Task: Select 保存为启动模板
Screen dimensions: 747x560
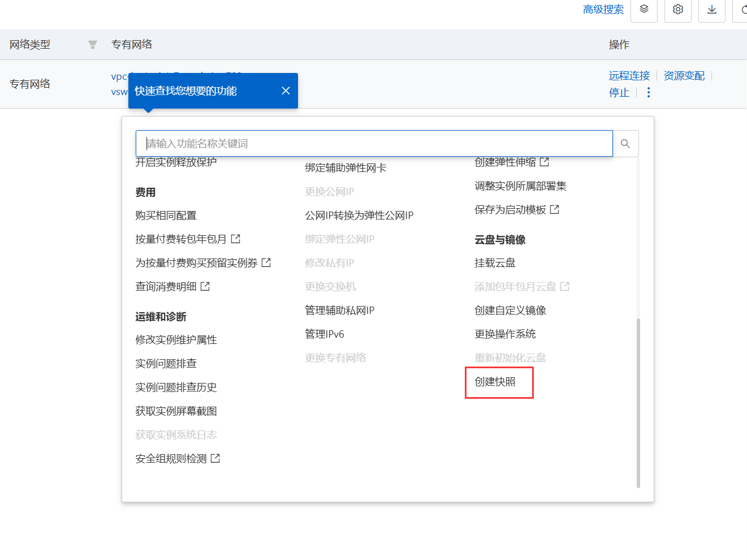Action: click(511, 210)
